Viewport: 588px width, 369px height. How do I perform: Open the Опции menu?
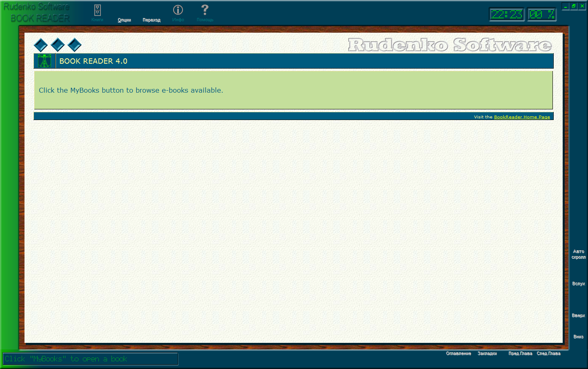point(125,20)
